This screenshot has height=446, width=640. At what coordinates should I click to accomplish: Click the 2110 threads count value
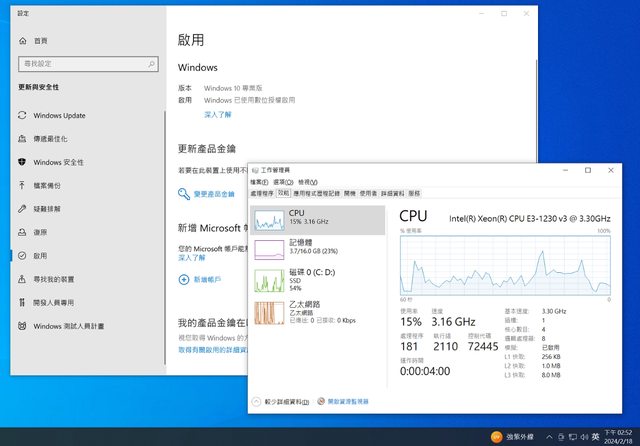click(445, 346)
